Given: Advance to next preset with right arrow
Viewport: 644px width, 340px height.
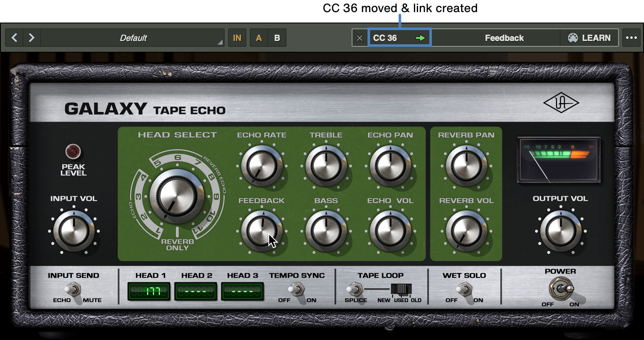Looking at the screenshot, I should click(x=32, y=38).
